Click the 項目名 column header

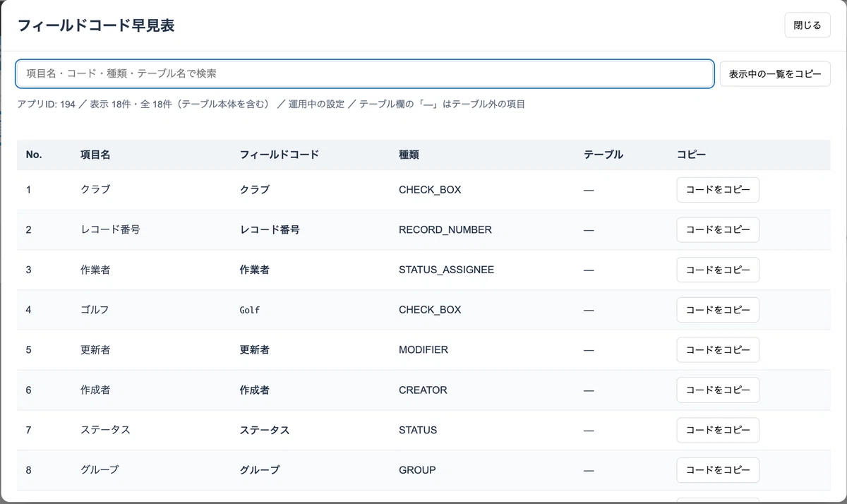point(95,155)
